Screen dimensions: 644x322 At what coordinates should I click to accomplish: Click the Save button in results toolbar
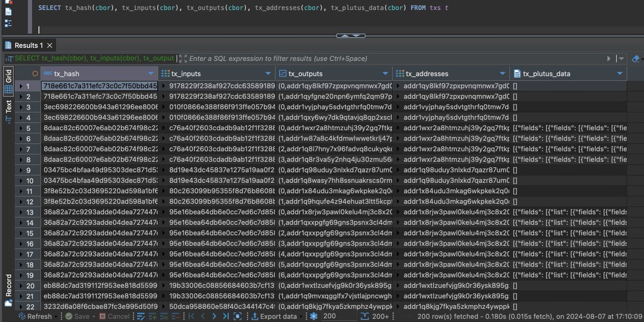click(x=77, y=317)
